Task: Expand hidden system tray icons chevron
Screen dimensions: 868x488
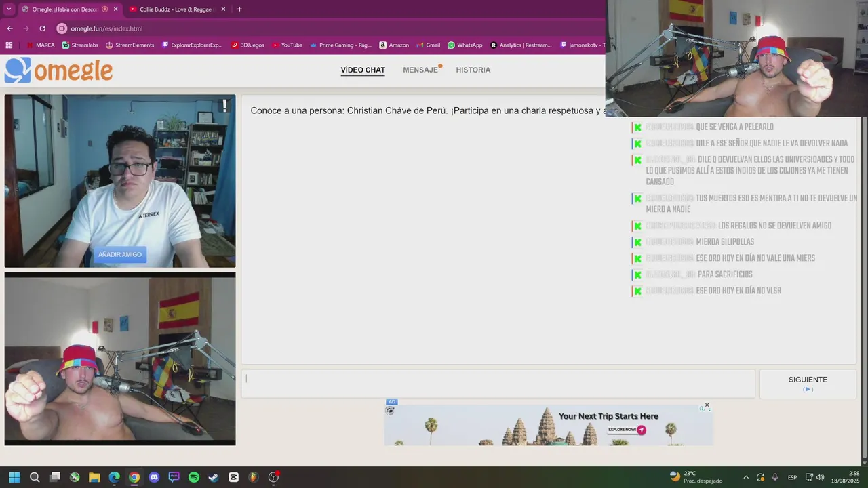Action: pyautogui.click(x=746, y=477)
